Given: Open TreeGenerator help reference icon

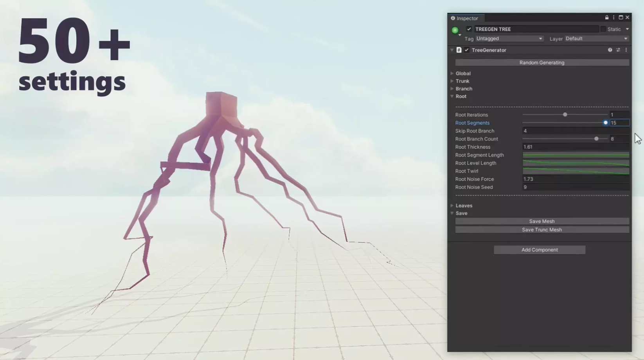Looking at the screenshot, I should point(610,50).
